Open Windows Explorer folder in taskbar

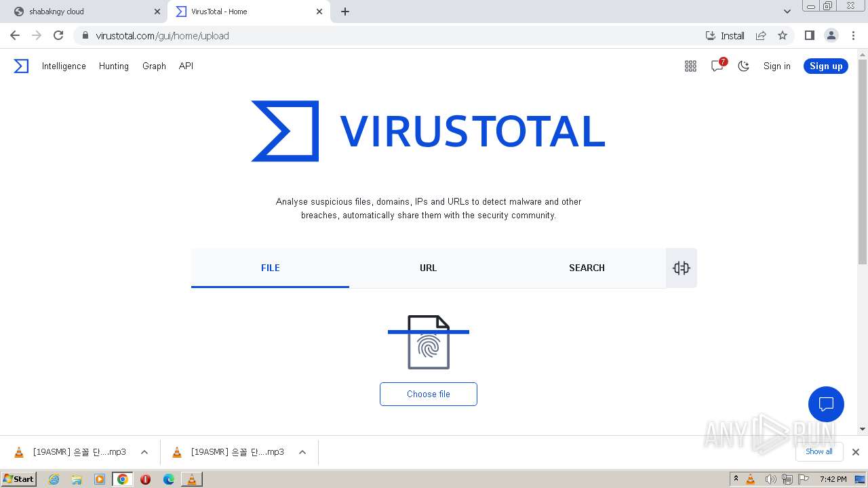point(77,479)
